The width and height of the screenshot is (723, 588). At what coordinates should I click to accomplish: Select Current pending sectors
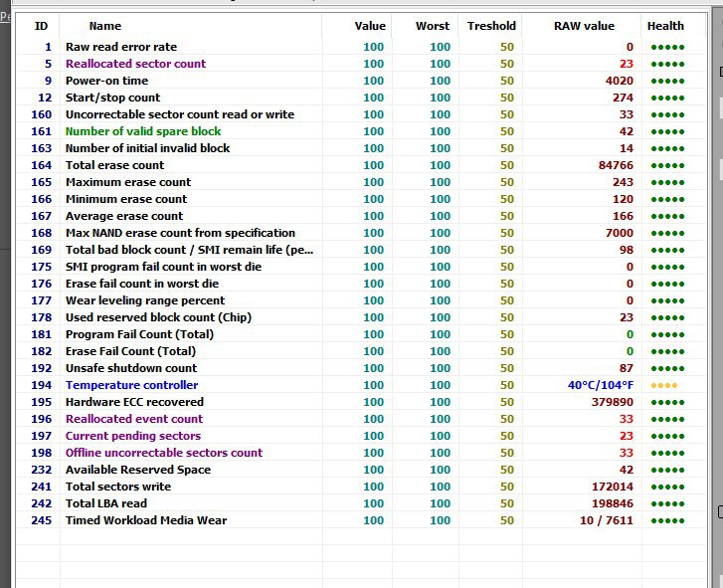[361, 436]
